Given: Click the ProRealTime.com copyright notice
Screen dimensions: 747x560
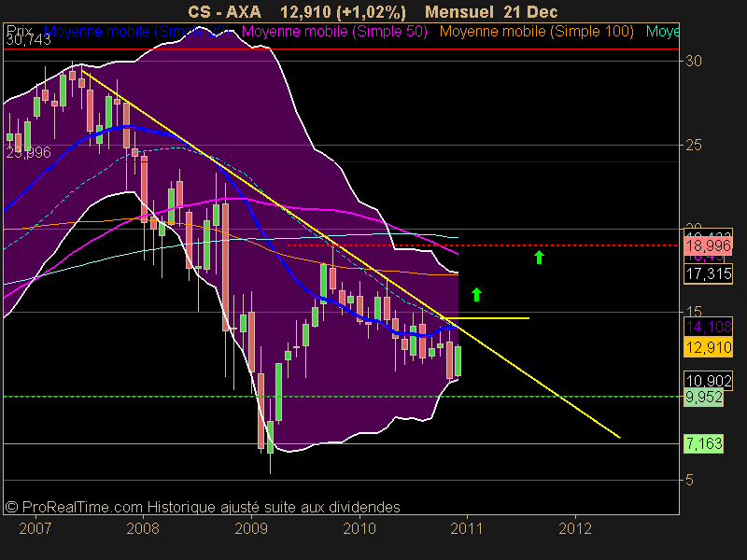Looking at the screenshot, I should tap(203, 507).
